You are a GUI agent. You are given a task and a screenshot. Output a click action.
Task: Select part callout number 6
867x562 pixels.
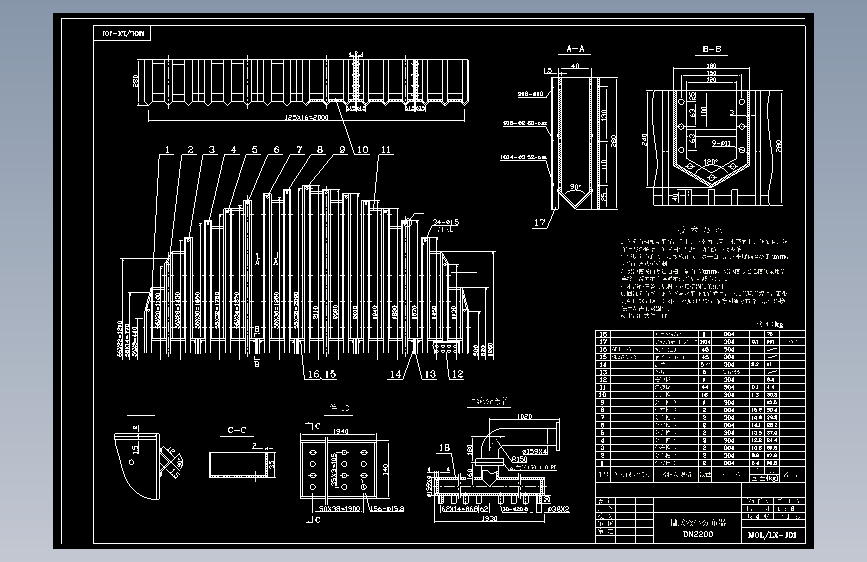[x=276, y=149]
